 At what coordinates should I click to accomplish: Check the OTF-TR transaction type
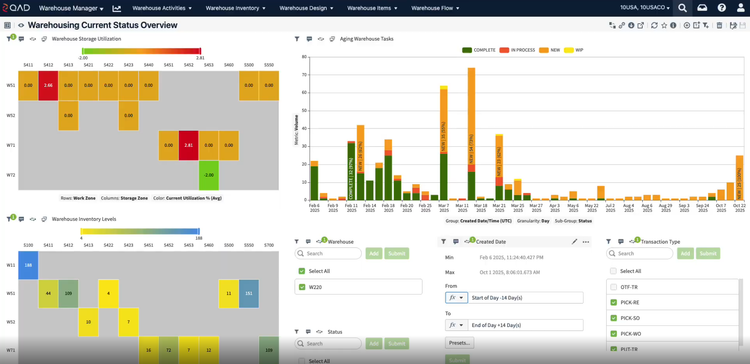(x=613, y=287)
